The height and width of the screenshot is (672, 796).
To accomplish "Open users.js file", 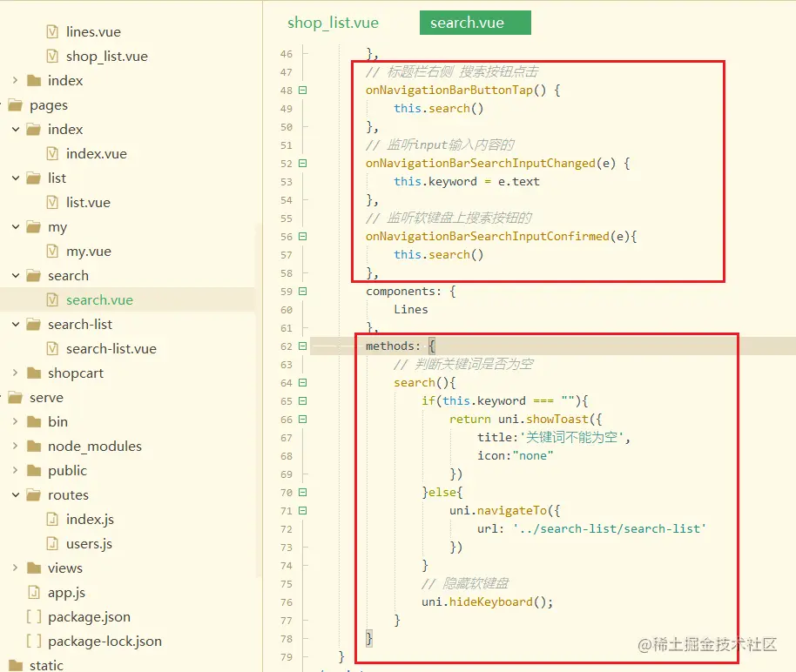I will point(89,543).
